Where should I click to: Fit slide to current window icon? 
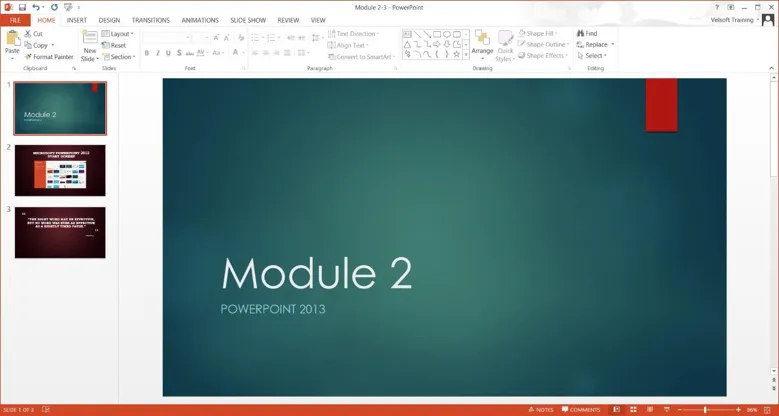click(768, 410)
